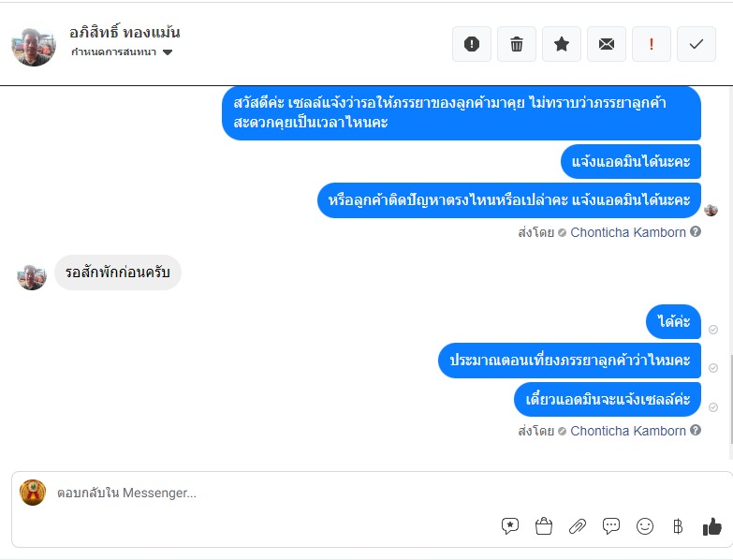Star this conversation as follow up
Screen dimensions: 733x560
pos(561,44)
